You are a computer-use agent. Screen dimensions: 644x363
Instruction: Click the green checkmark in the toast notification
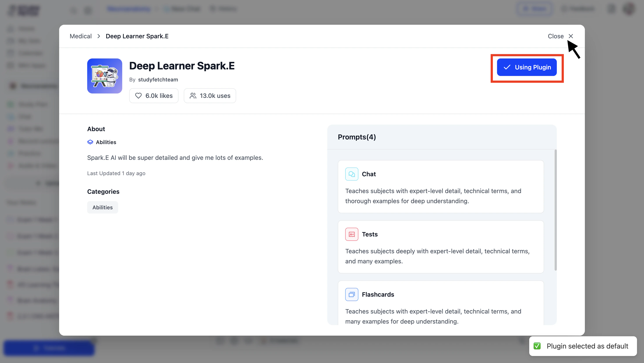537,346
